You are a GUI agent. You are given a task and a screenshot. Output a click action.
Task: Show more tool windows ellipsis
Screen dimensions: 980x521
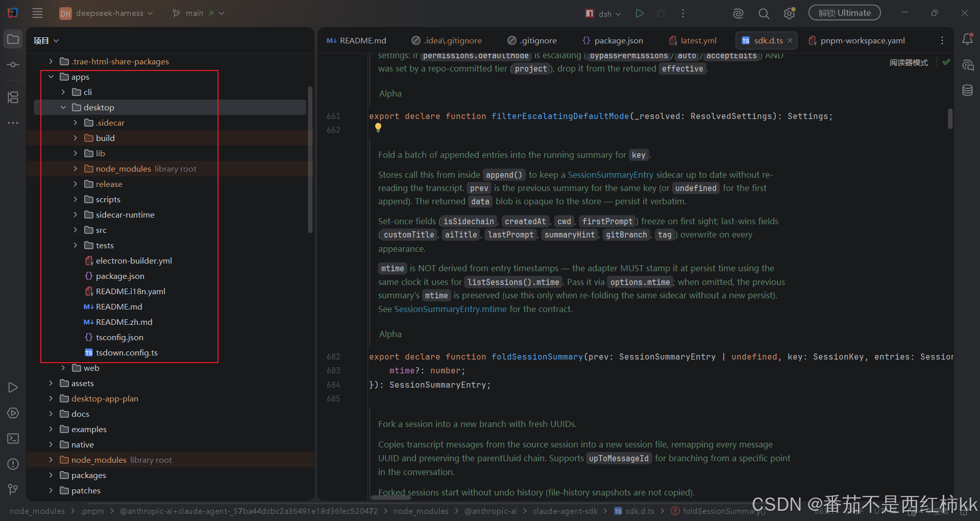click(x=13, y=123)
